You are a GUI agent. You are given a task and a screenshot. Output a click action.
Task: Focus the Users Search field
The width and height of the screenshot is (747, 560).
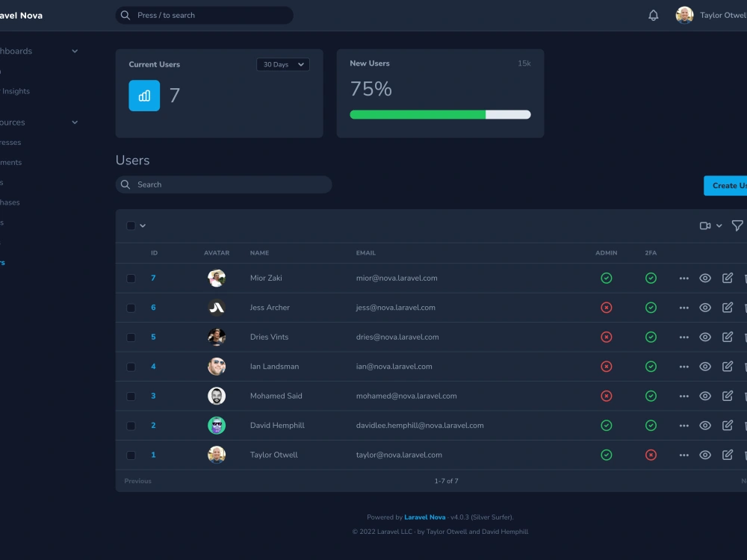point(223,184)
